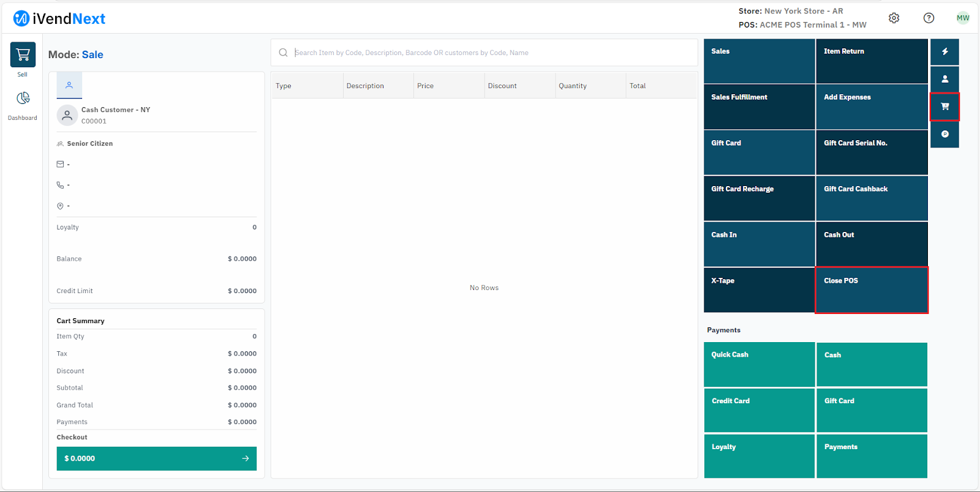Select the Gift Card Serial No. tile
The width and height of the screenshot is (980, 492).
click(872, 153)
